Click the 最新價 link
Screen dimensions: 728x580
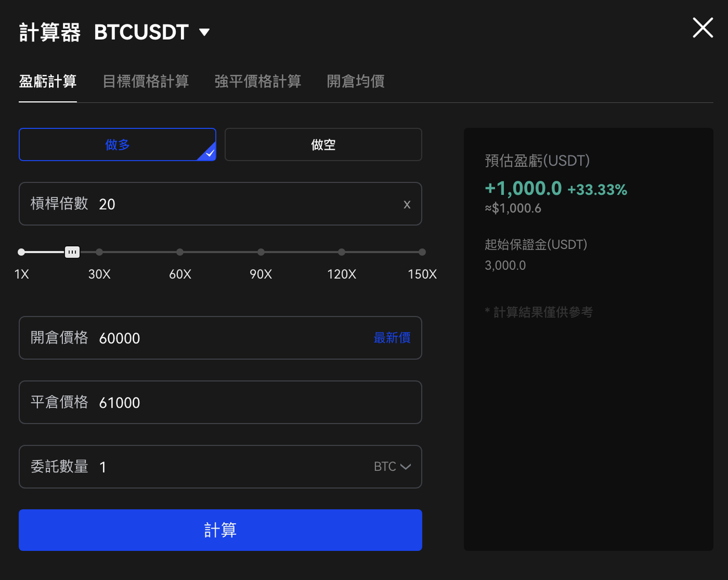coord(392,338)
